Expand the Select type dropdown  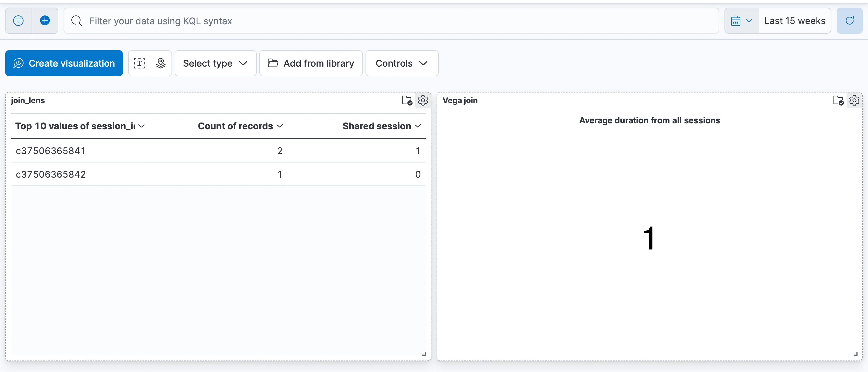(215, 63)
